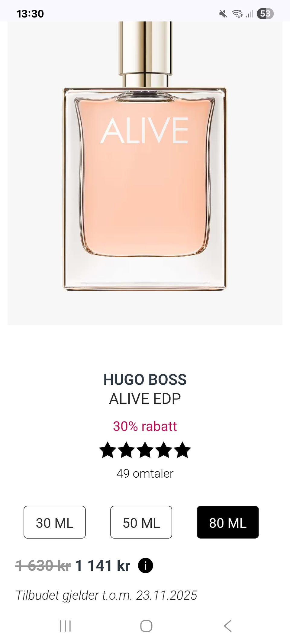Open the recent apps button
This screenshot has width=290, height=644.
point(65,626)
